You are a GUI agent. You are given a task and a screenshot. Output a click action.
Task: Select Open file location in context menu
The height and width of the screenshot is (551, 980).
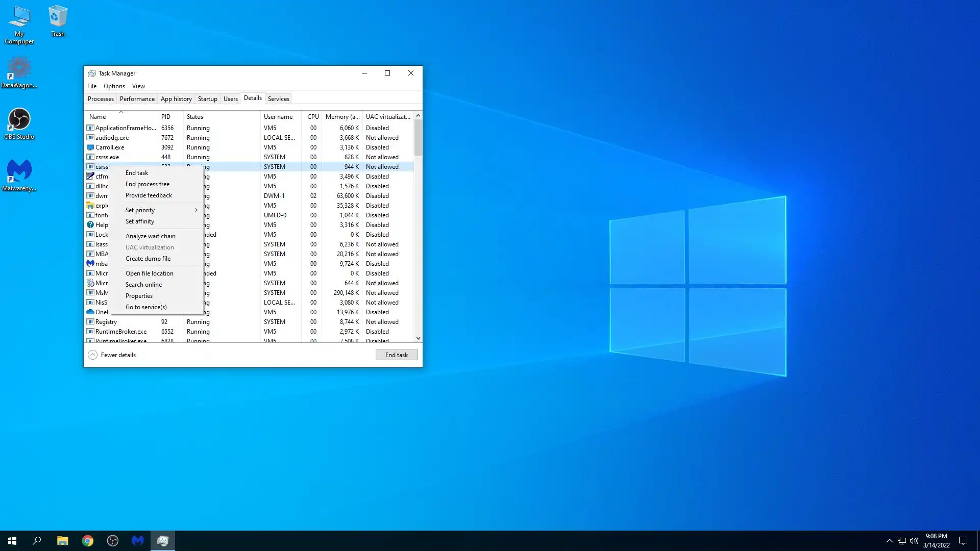pos(150,273)
